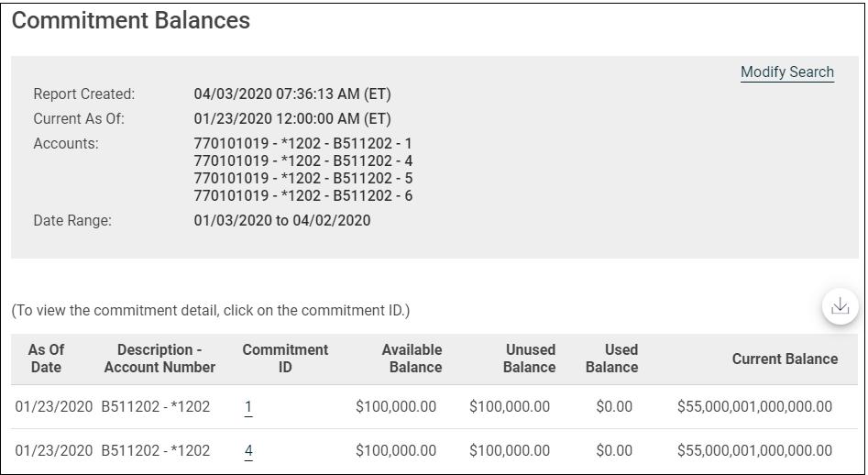The height and width of the screenshot is (475, 868).
Task: Click the Used Balance column header
Action: [x=611, y=359]
